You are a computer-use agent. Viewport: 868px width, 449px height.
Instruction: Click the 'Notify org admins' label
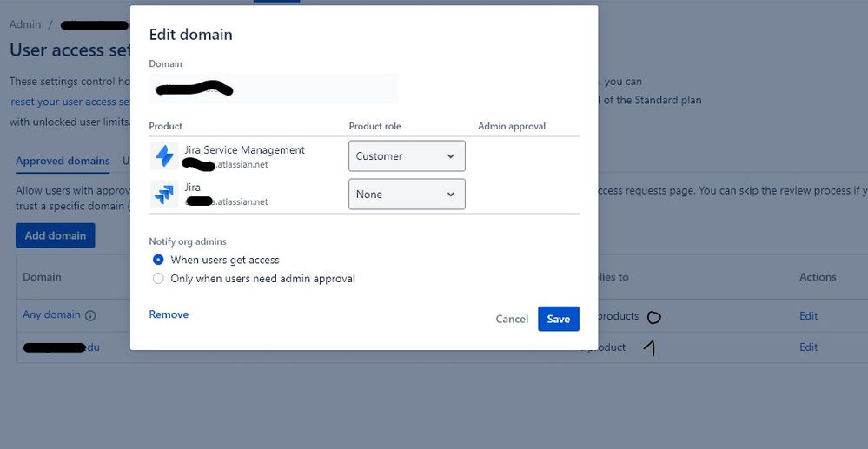coord(188,241)
